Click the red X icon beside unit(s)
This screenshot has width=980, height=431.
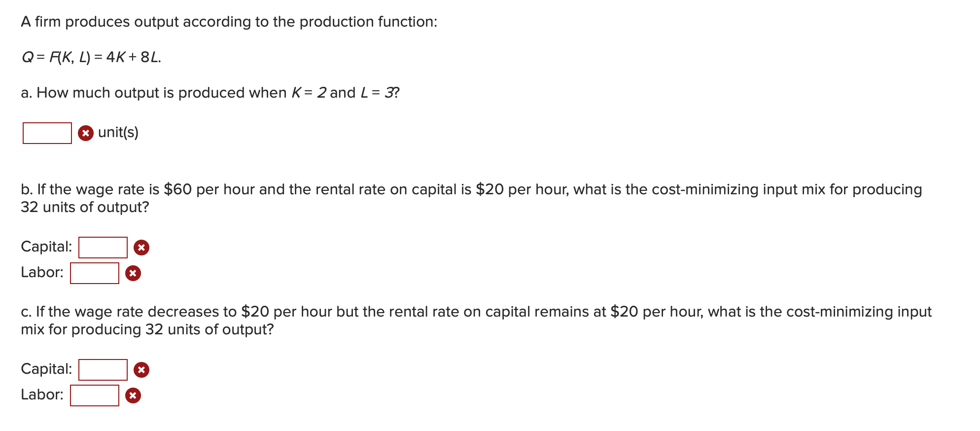pyautogui.click(x=86, y=133)
